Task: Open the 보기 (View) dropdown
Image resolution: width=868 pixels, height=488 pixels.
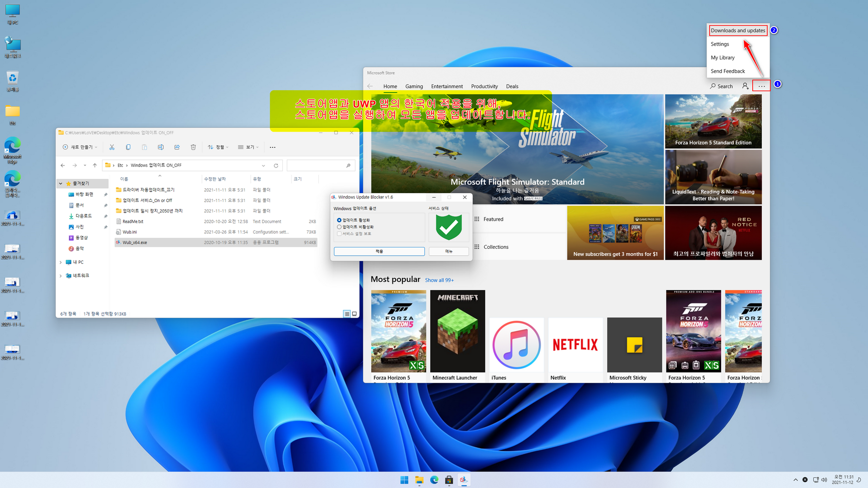Action: pos(248,147)
